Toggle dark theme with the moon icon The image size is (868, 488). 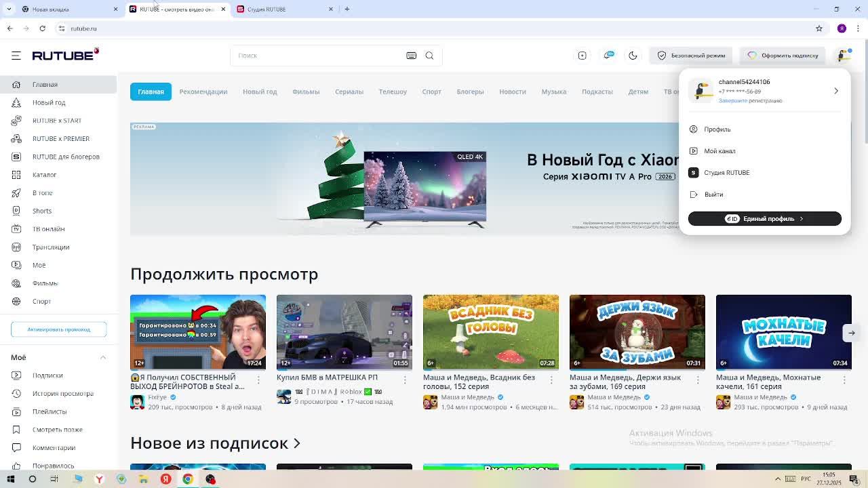[633, 56]
